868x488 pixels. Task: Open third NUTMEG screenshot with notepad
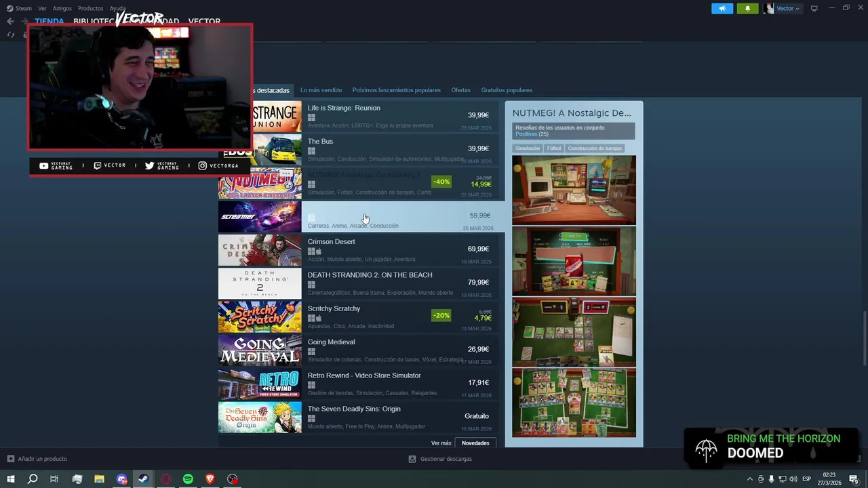pos(574,332)
